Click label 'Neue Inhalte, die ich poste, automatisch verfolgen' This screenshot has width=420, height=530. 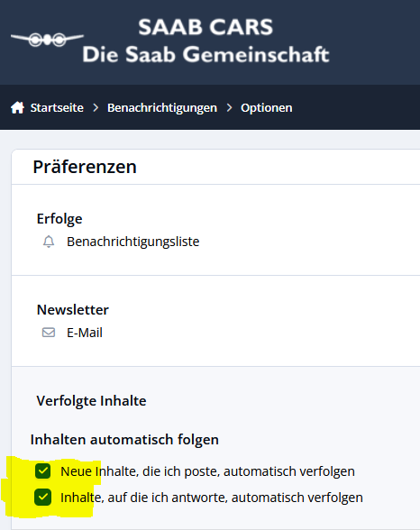click(x=207, y=471)
